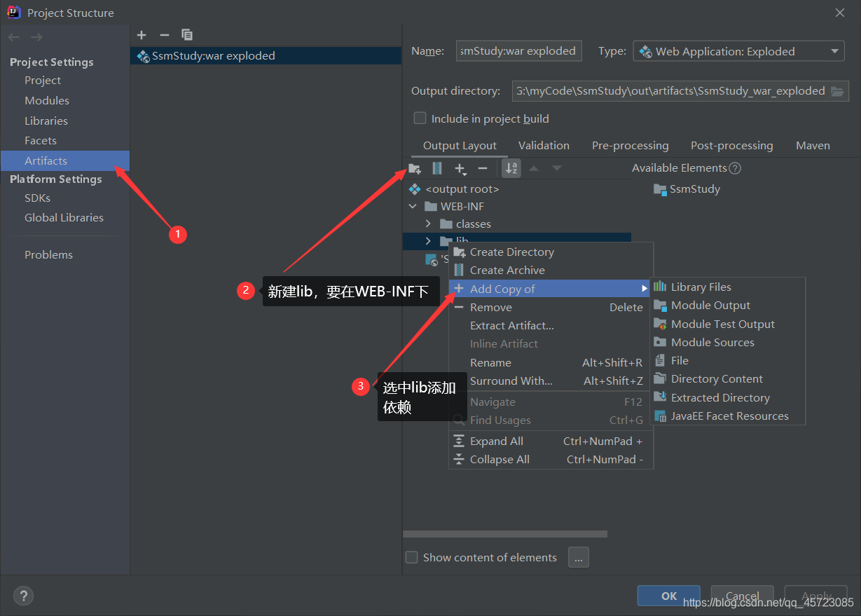
Task: Expand the classes folder node
Action: coord(429,224)
